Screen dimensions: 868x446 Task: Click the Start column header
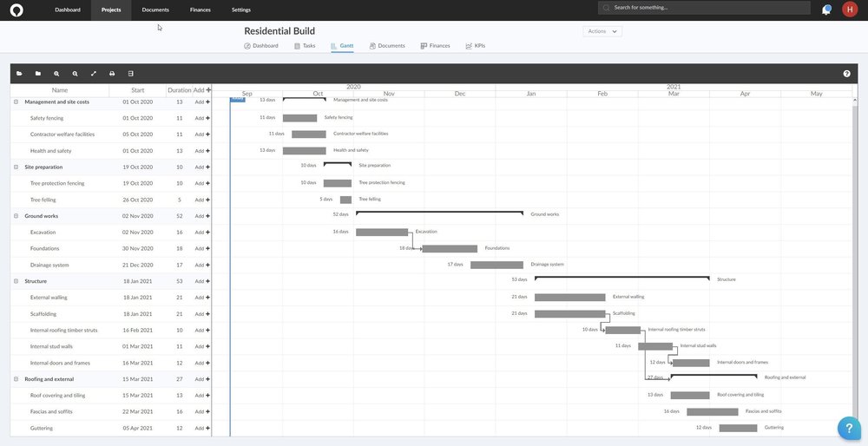(x=138, y=90)
